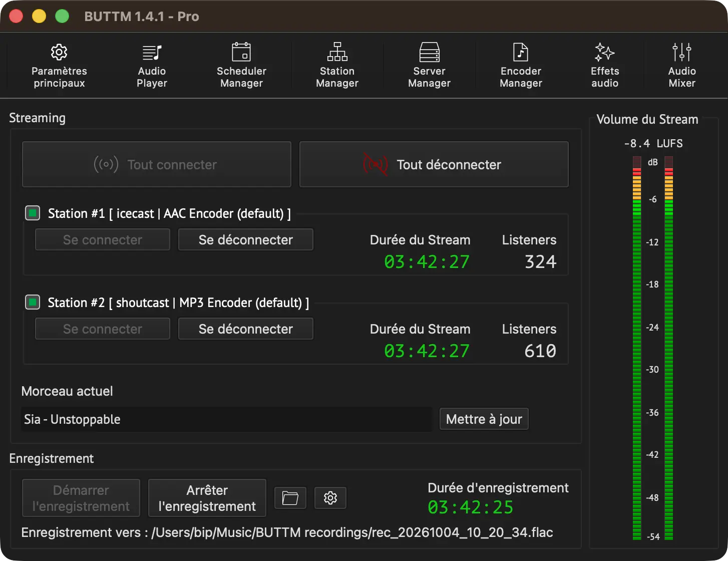Screen dimensions: 728x561
Task: Click Démarrer l'enregistrement button
Action: coord(81,498)
